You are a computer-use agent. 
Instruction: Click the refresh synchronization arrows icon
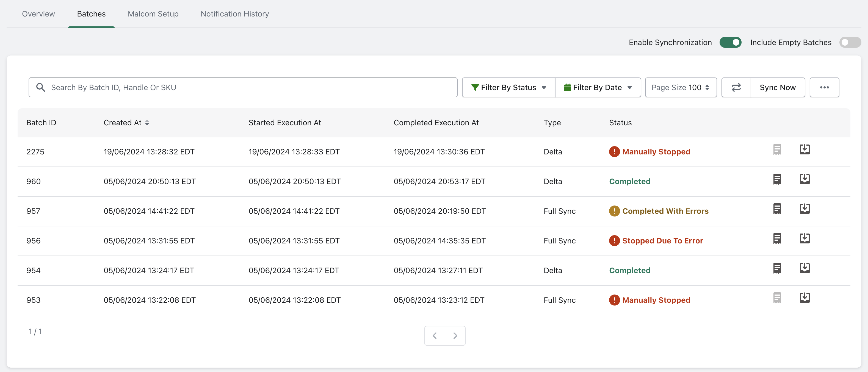736,87
